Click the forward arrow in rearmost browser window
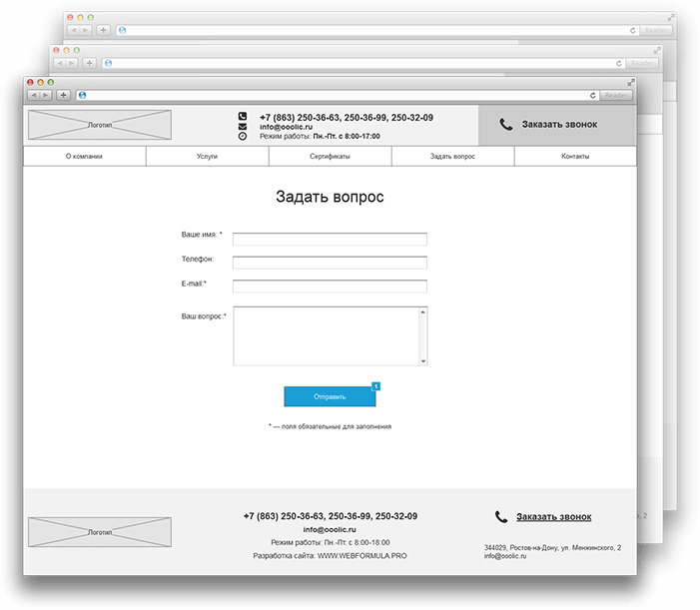The height and width of the screenshot is (610, 700). pyautogui.click(x=86, y=30)
